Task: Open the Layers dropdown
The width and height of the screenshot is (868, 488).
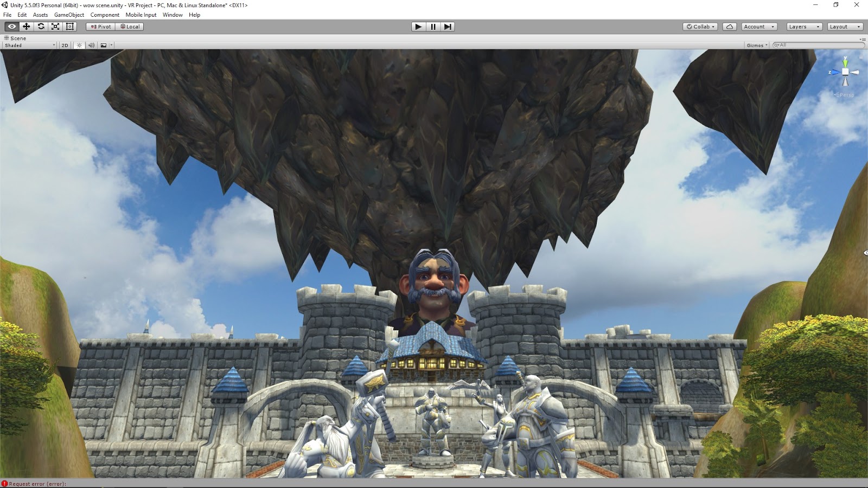Action: point(804,27)
